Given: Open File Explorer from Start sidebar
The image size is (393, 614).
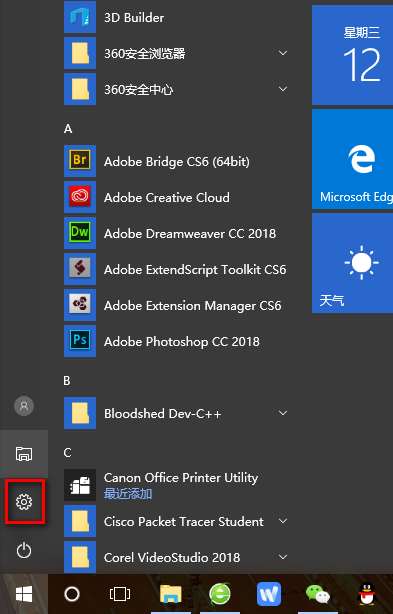Looking at the screenshot, I should click(x=24, y=453).
